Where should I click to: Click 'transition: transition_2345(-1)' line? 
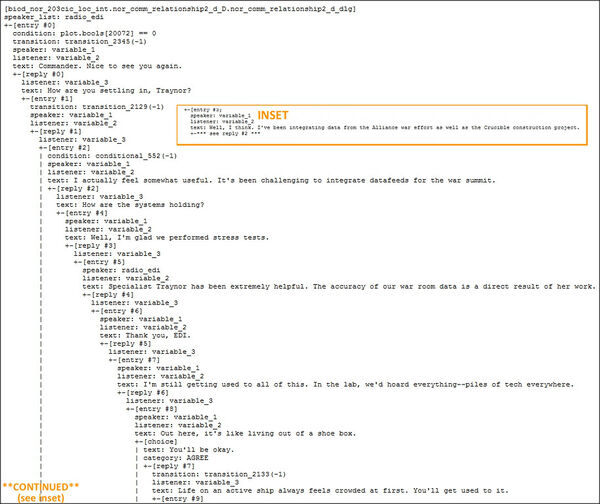pos(80,41)
